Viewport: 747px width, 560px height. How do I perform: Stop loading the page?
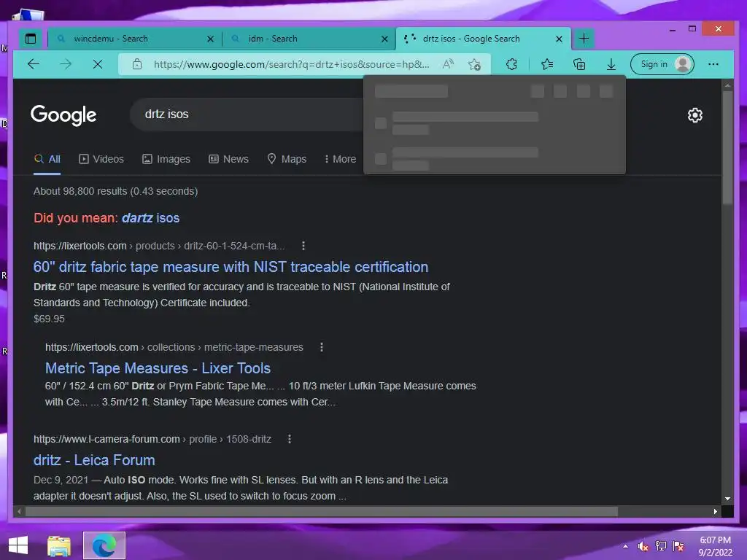(x=98, y=64)
